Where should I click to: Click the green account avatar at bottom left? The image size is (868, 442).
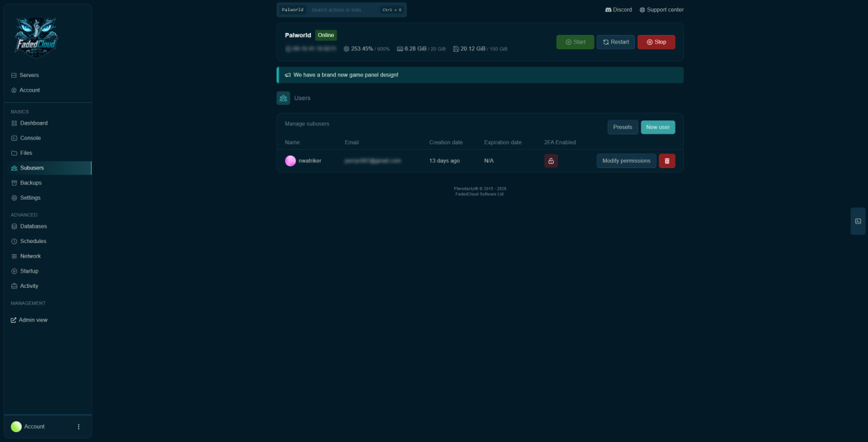point(16,427)
